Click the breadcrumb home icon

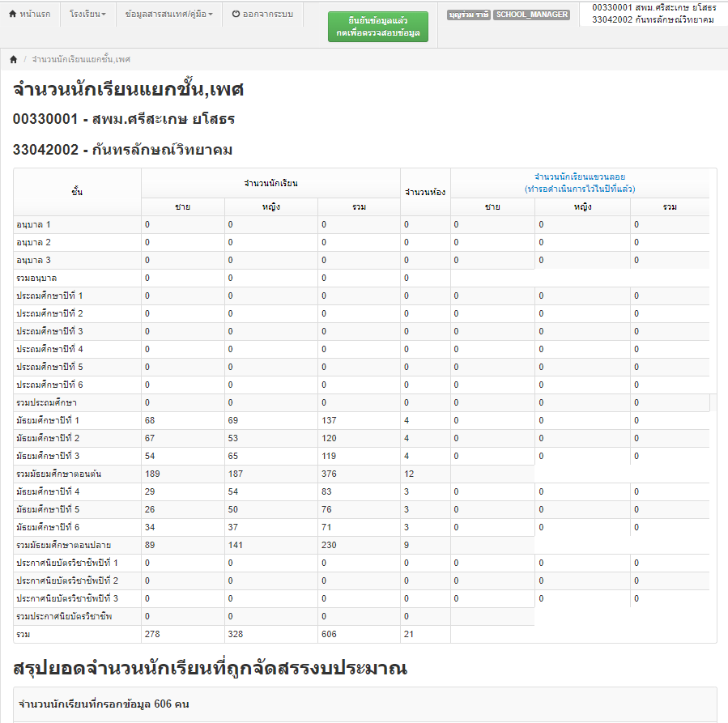tap(14, 60)
